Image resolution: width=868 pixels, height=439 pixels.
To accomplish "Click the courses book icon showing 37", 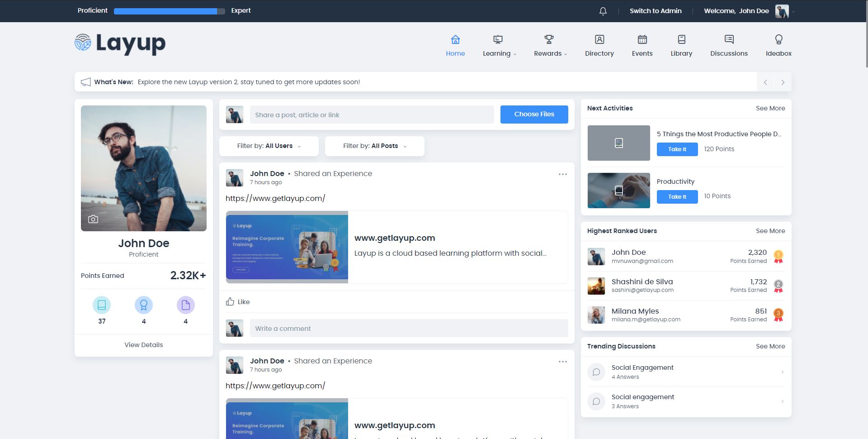I will point(102,305).
